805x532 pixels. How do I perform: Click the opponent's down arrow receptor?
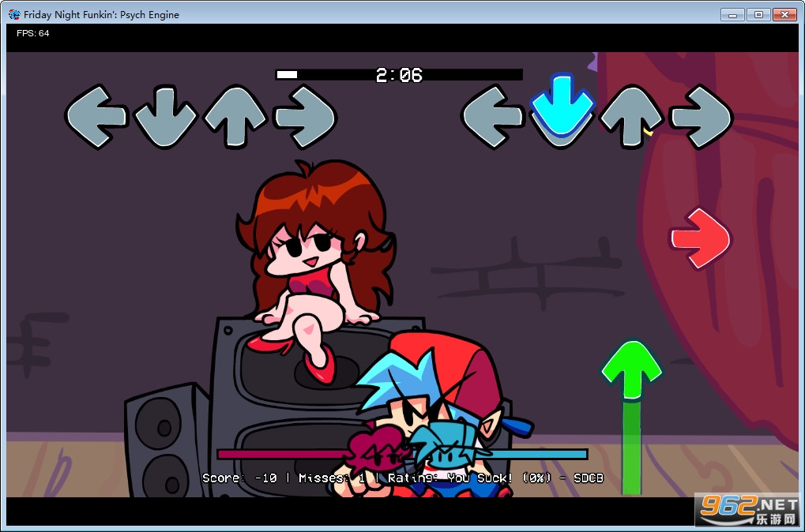click(x=165, y=118)
